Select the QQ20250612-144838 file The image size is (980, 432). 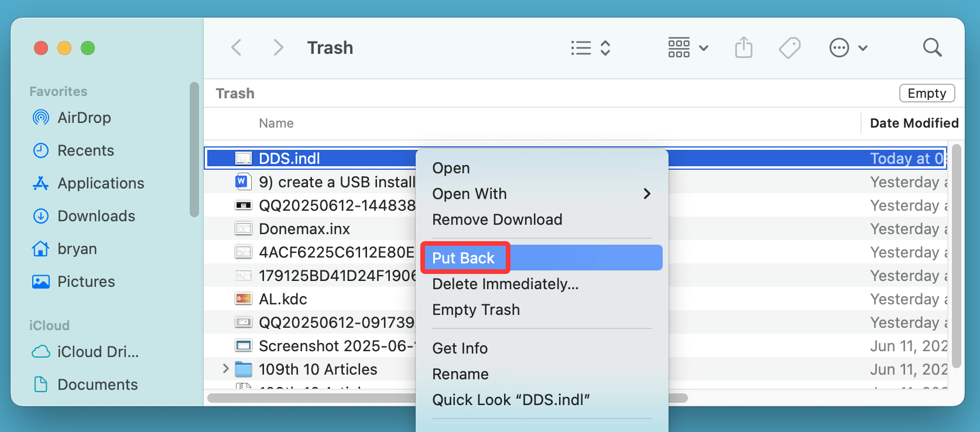click(337, 205)
